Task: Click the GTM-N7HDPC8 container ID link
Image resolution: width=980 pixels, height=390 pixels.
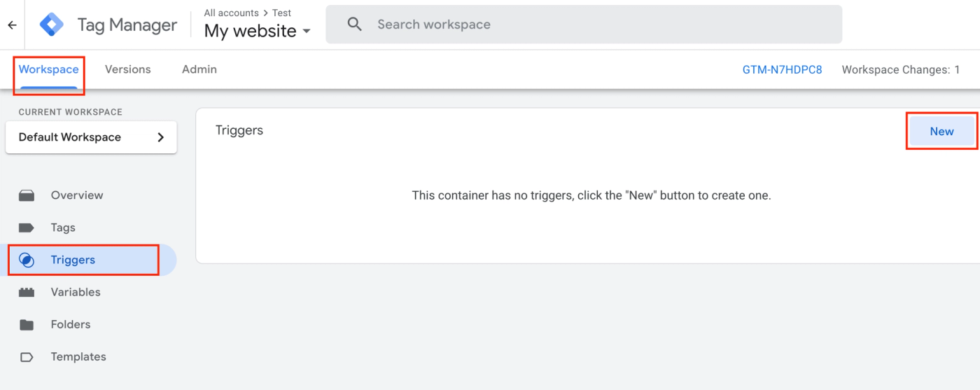Action: coord(782,69)
